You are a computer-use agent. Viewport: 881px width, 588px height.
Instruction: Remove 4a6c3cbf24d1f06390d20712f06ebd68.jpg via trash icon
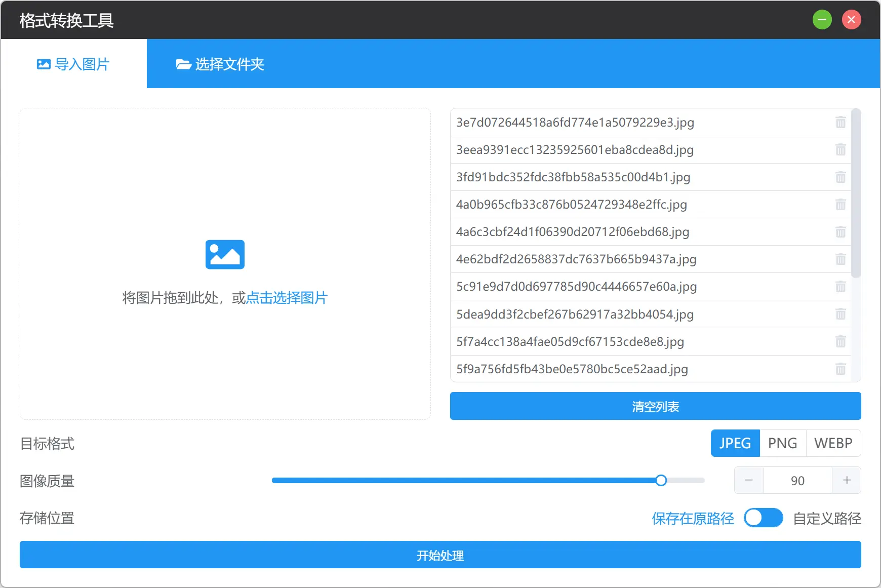pyautogui.click(x=841, y=232)
